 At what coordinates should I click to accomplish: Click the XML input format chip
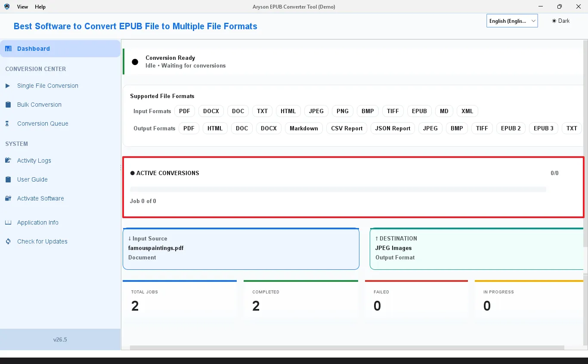point(467,111)
